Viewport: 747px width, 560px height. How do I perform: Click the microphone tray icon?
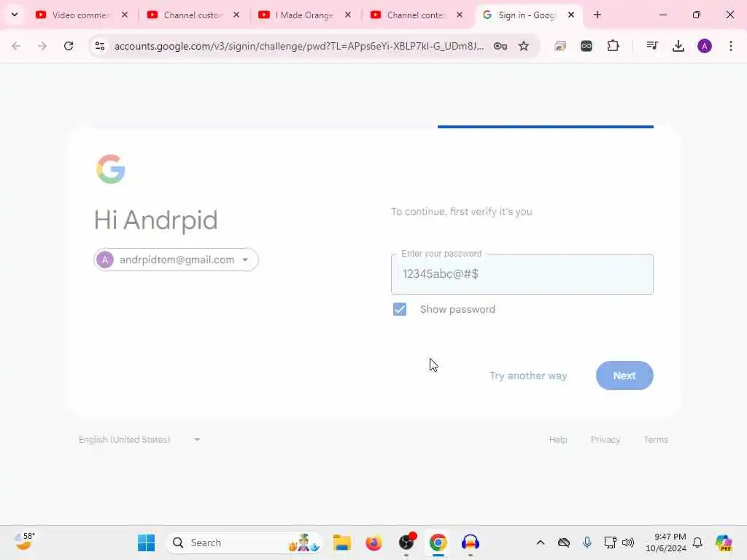[587, 542]
